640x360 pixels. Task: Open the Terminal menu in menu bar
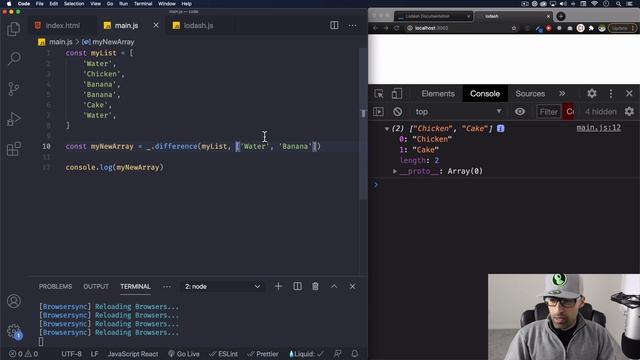coord(143,4)
